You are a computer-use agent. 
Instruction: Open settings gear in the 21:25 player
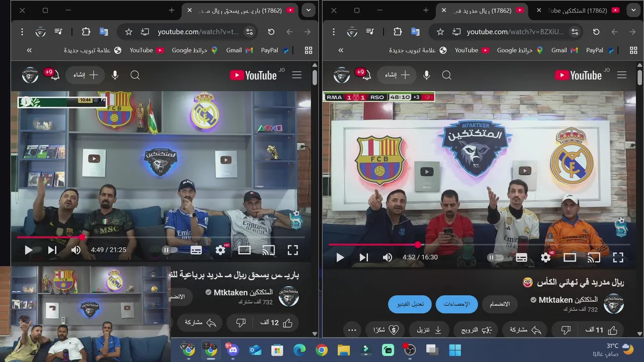click(x=220, y=250)
